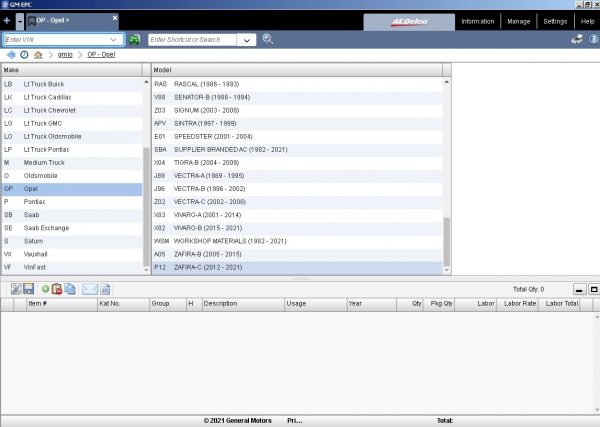
Task: Save the parts list with floppy icon
Action: pos(29,289)
